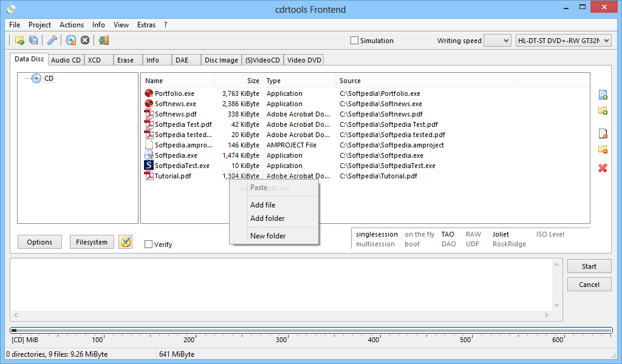Switch to the Disc Image tab

221,60
